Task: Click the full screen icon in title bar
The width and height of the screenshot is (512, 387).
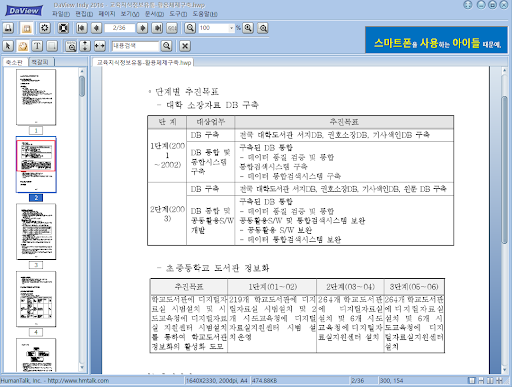Action: click(468, 5)
